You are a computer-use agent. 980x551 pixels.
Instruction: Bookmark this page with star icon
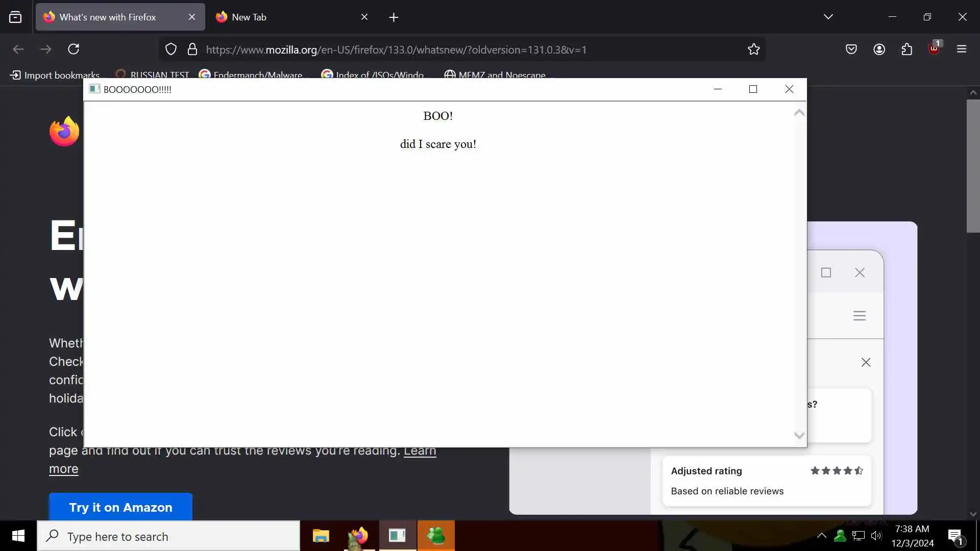tap(753, 49)
